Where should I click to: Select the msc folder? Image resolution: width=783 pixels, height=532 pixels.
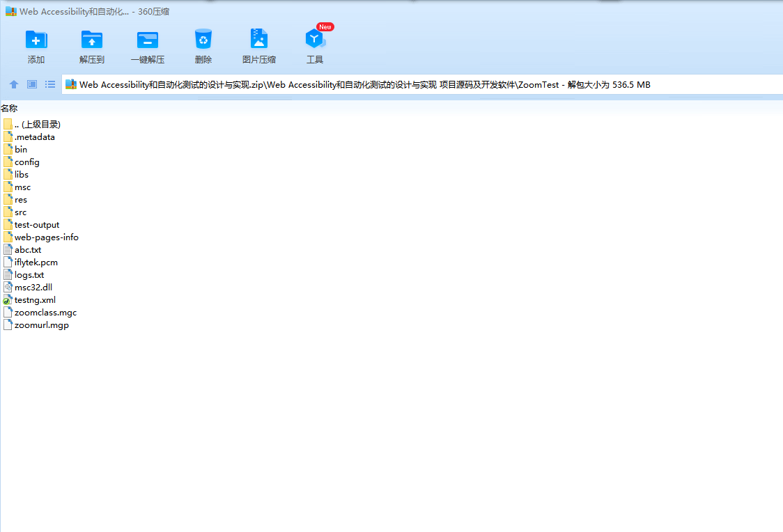coord(17,187)
